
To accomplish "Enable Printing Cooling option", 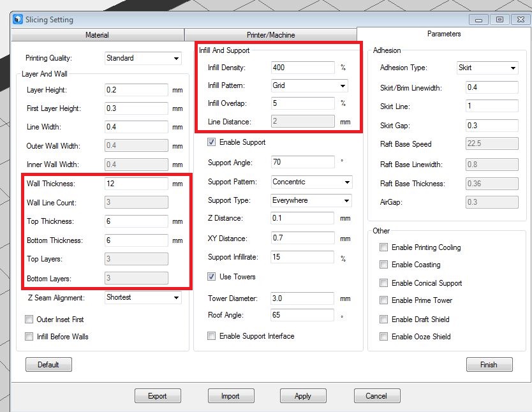I will 384,247.
